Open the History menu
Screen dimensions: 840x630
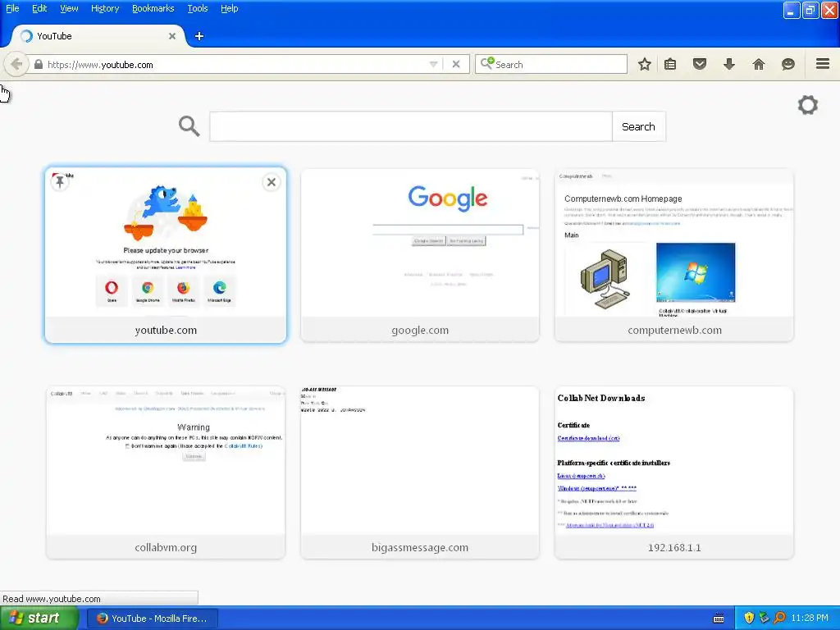click(105, 8)
